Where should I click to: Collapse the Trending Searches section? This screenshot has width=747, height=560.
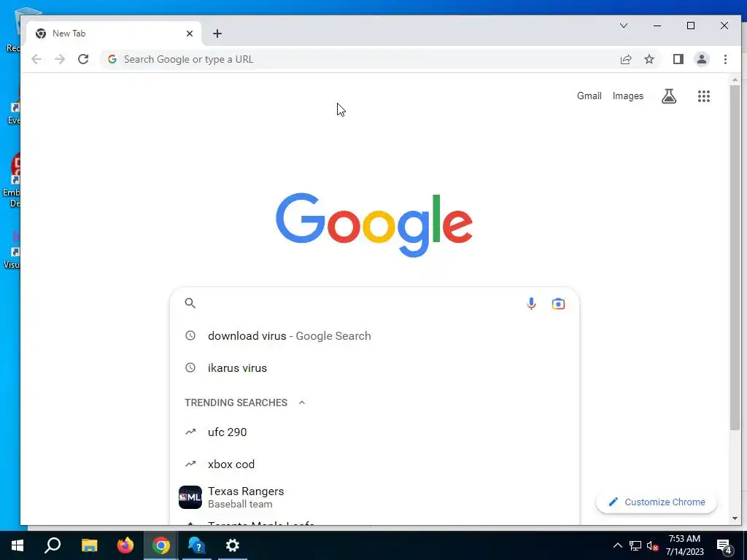(301, 402)
